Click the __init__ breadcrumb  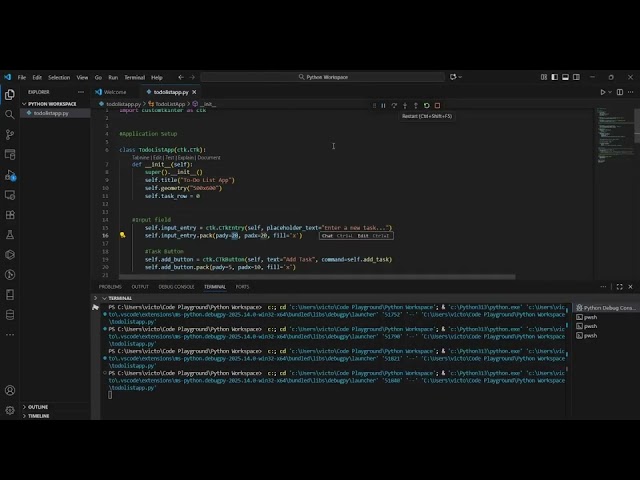(x=204, y=104)
